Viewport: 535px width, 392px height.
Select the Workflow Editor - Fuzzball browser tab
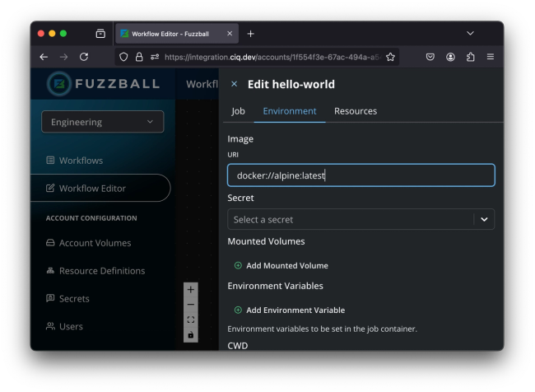click(177, 34)
